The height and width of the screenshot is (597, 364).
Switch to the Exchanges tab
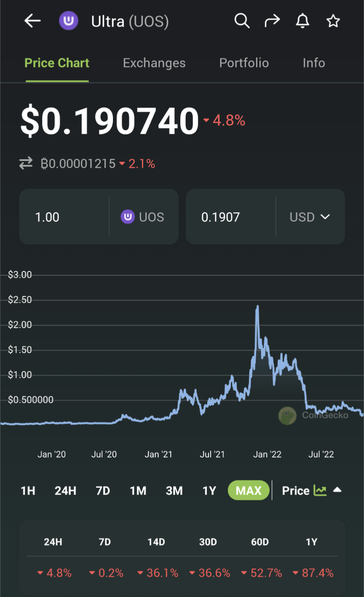pyautogui.click(x=154, y=63)
